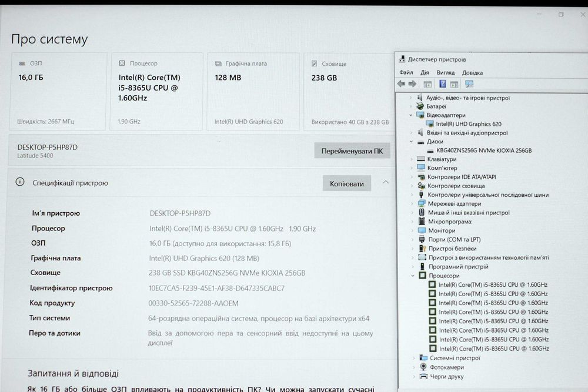Click the forward arrow in Device Manager toolbar
588x392 pixels.
tap(412, 84)
